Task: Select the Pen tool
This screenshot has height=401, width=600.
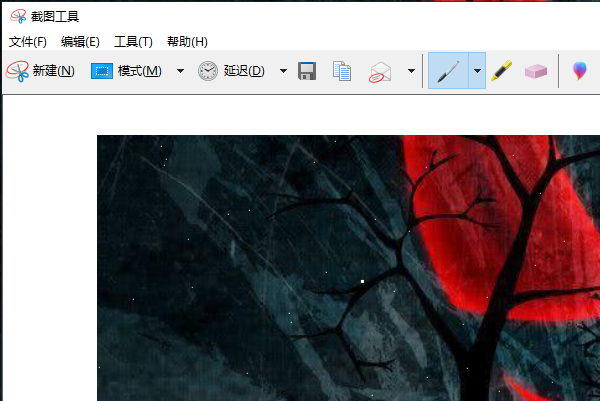Action: click(x=448, y=71)
